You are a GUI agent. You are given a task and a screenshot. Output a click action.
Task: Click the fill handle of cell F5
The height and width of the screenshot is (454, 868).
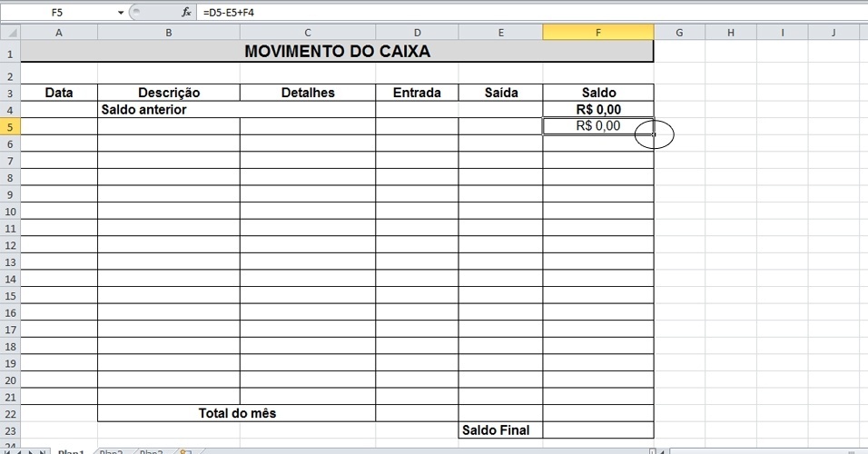654,134
